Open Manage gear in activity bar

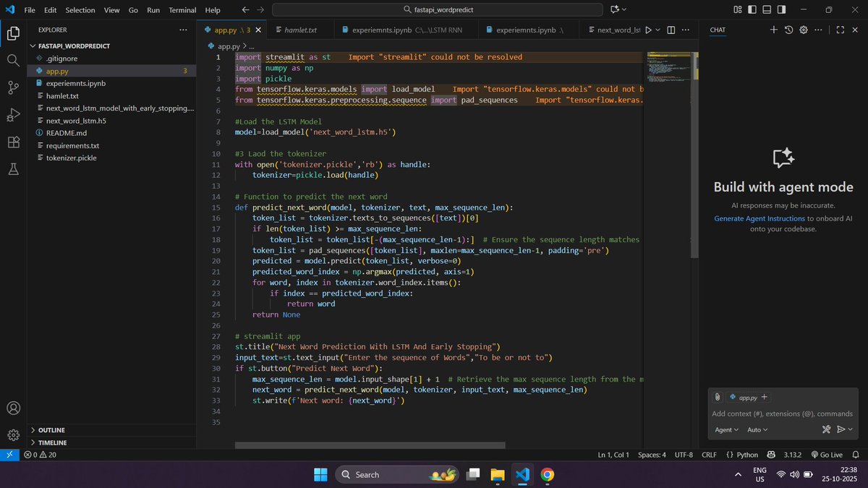[x=13, y=435]
